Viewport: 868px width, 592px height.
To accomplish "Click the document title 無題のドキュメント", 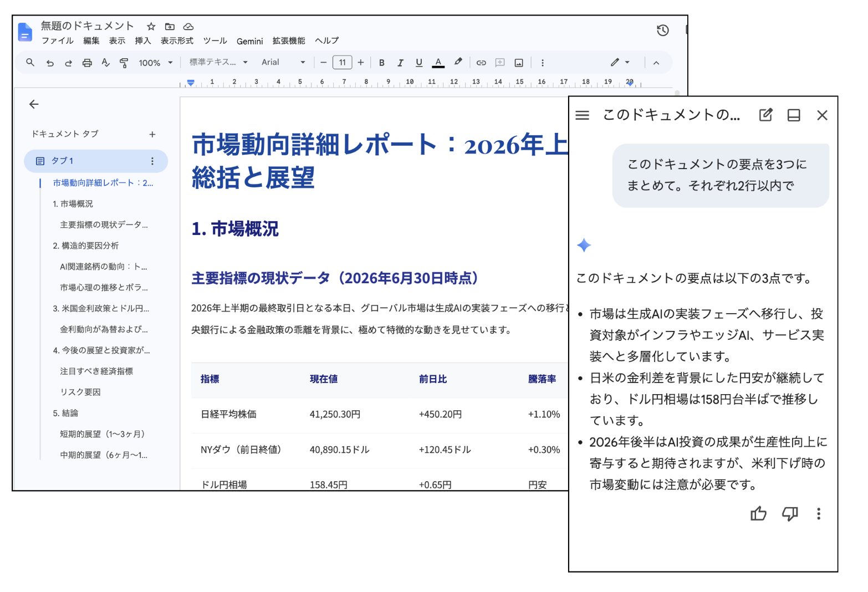I will (88, 26).
